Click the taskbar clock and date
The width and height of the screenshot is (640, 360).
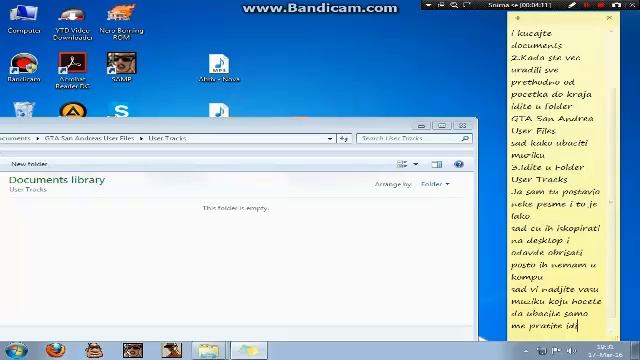[605, 351]
